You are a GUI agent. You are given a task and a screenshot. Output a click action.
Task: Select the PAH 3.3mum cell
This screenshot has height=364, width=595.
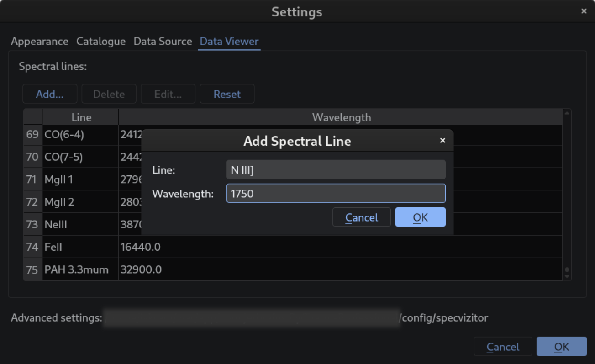click(80, 269)
